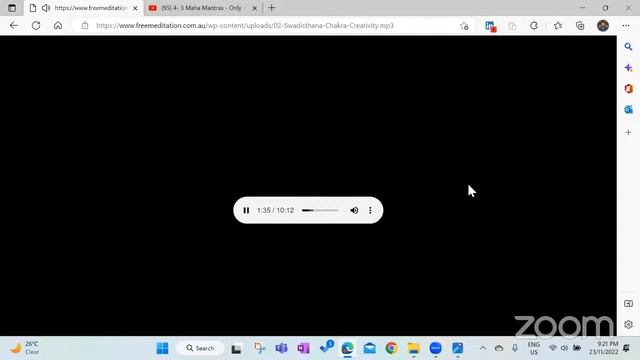Refresh the current page
Image resolution: width=640 pixels, height=360 pixels.
(36, 26)
